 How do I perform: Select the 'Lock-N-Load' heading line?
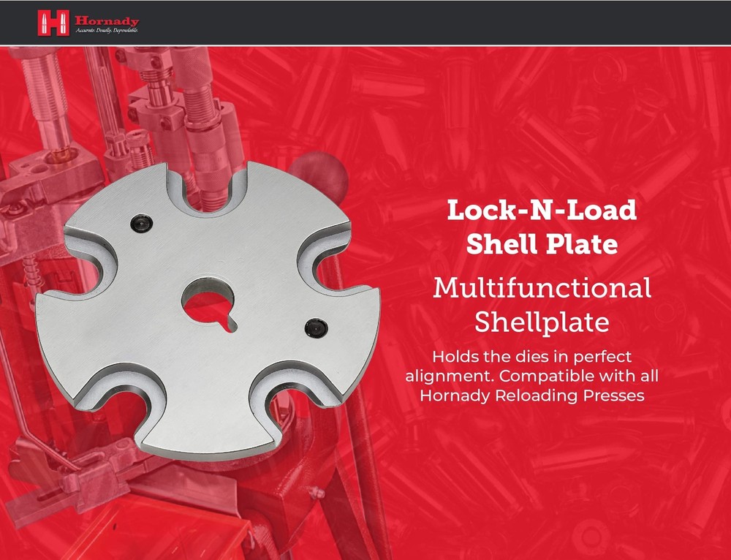[541, 211]
